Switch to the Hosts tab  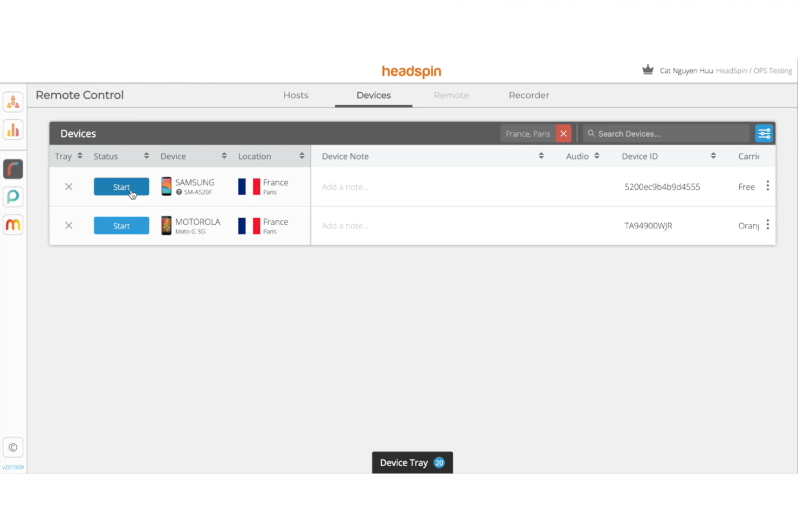pyautogui.click(x=296, y=95)
